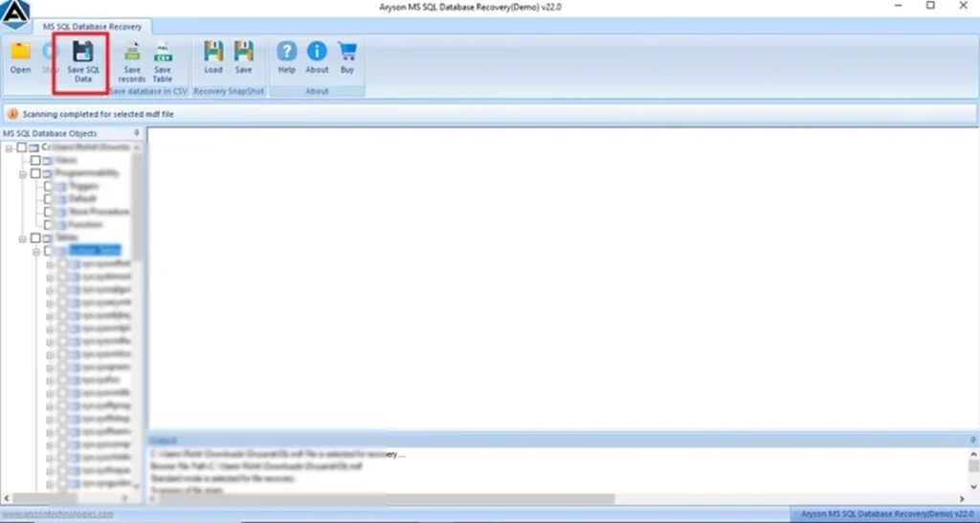Check the Store Procedure checkbox

tap(48, 212)
